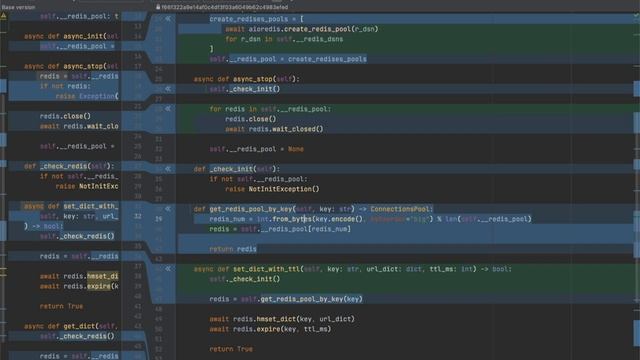The image size is (640, 360).
Task: Click 'redis = self.__redis_pool[redis_num]' line
Action: click(x=280, y=229)
